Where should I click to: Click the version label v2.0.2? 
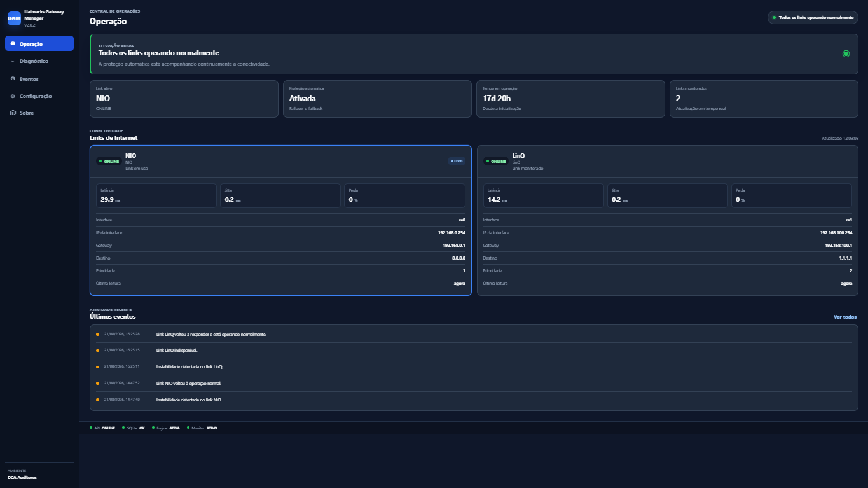30,25
